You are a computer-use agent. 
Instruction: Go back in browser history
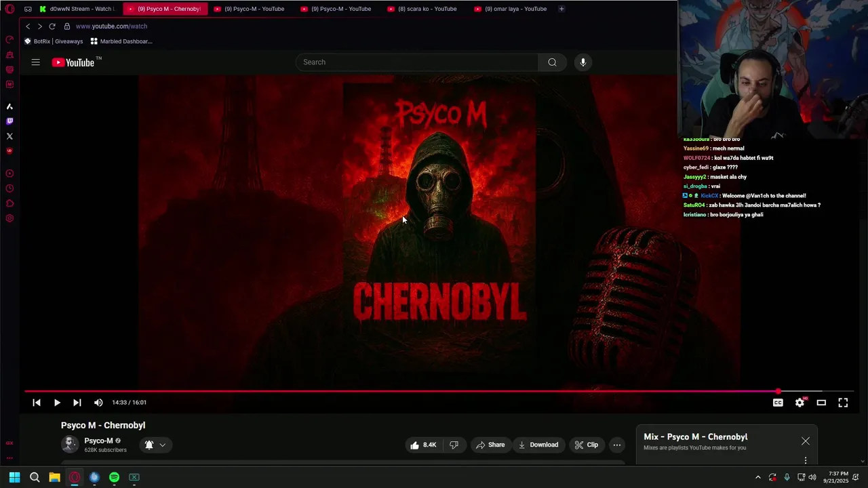[x=28, y=26]
